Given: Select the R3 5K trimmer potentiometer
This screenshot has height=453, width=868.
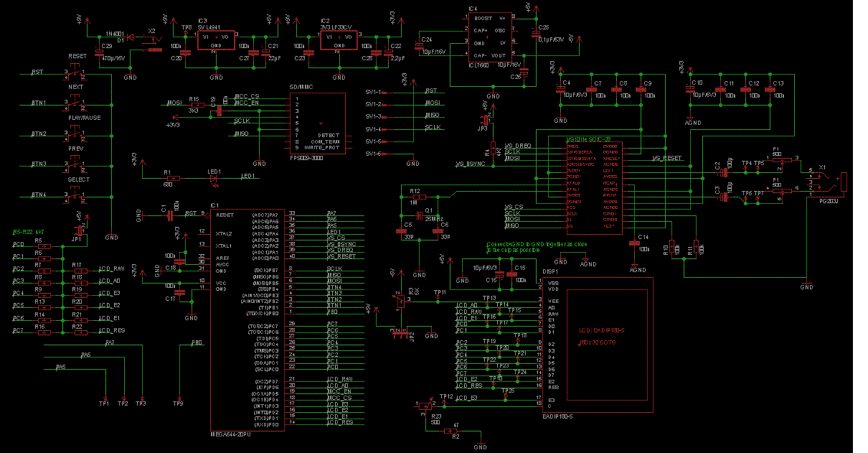Looking at the screenshot, I should [x=399, y=301].
